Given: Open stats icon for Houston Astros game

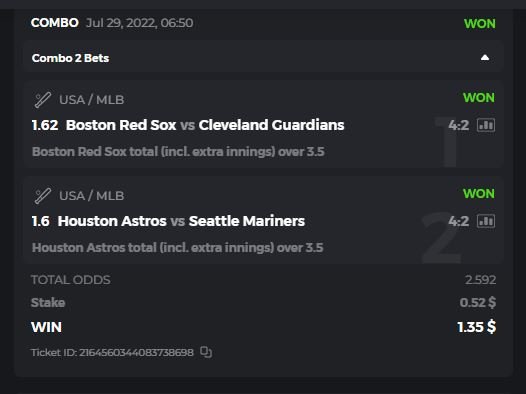Looking at the screenshot, I should click(x=486, y=221).
